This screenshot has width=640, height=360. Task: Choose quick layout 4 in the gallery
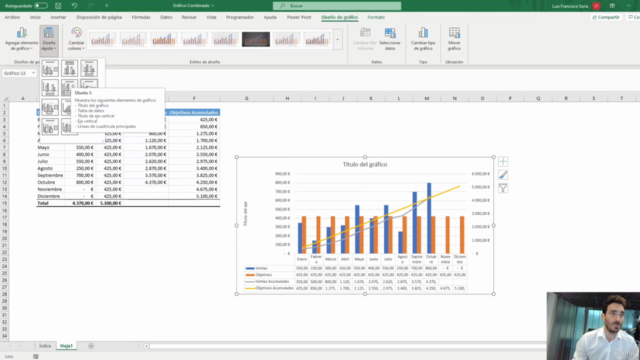tap(50, 88)
